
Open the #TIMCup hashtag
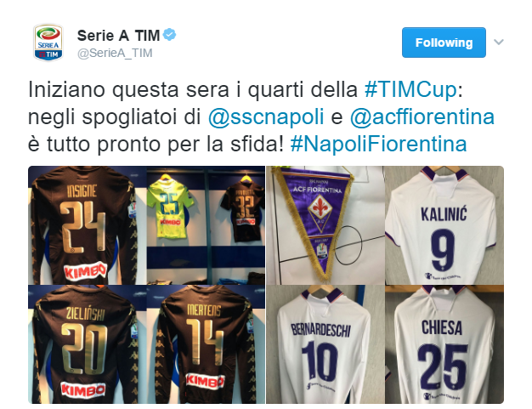pos(410,89)
